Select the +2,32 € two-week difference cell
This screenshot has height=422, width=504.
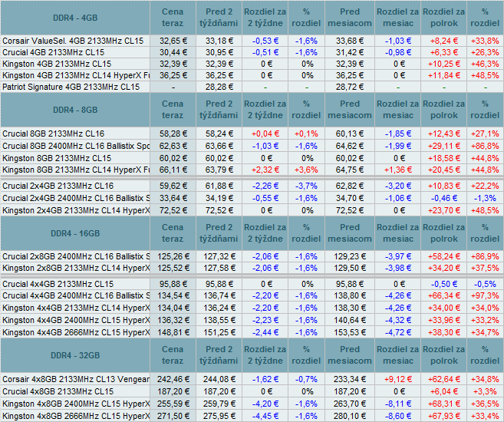[265, 170]
